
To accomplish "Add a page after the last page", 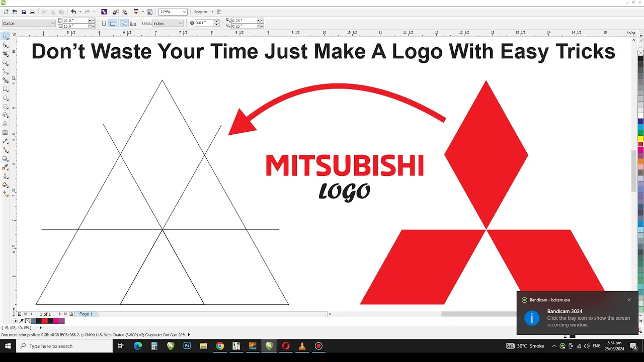I will (x=71, y=314).
